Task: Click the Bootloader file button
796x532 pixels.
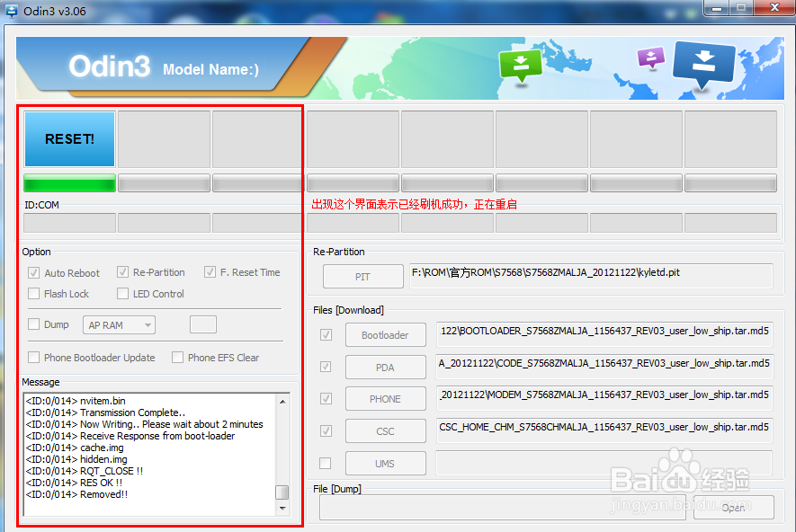Action: tap(385, 335)
